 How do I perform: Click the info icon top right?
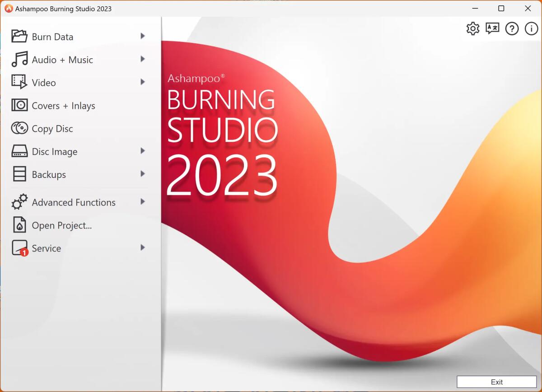tap(531, 28)
